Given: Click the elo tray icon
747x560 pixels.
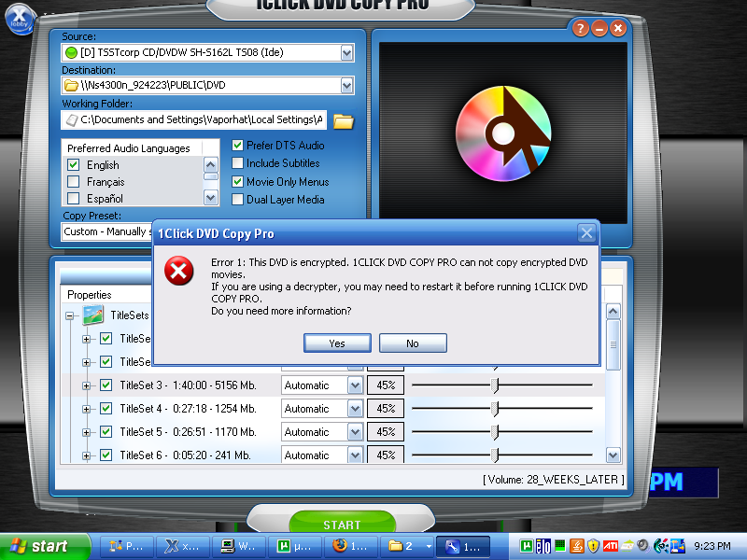Looking at the screenshot, I should tap(543, 546).
